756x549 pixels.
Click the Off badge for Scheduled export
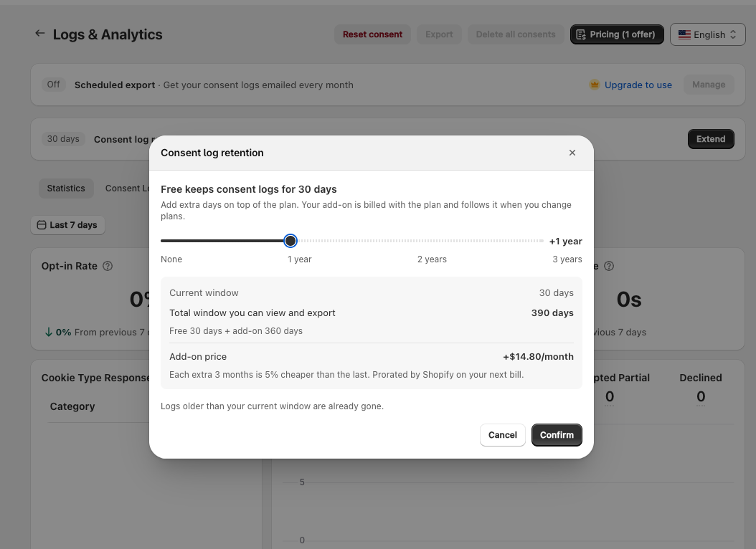(54, 85)
